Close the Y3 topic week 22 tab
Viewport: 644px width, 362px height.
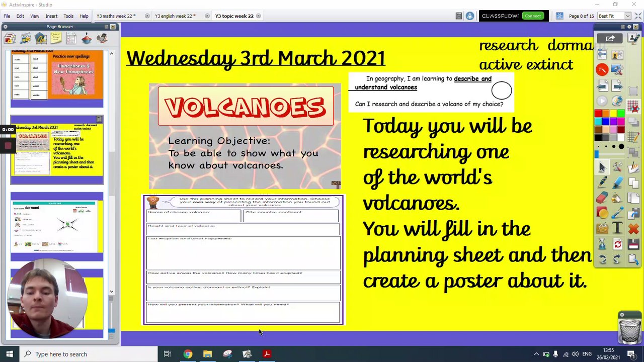click(x=258, y=16)
